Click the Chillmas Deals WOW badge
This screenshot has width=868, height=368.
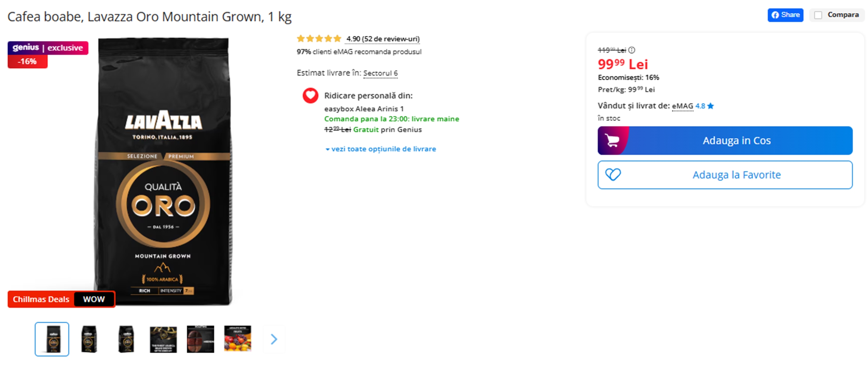coord(61,299)
